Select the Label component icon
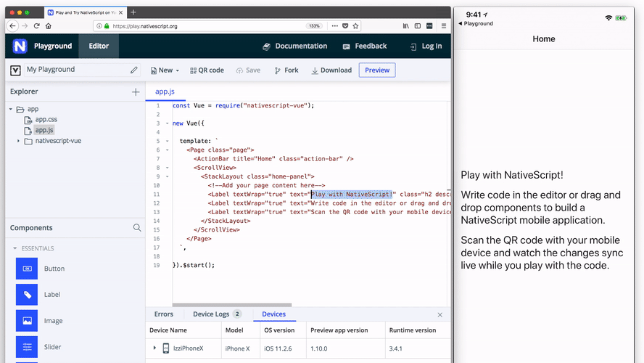Screen dimensions: 644x363 pos(27,295)
